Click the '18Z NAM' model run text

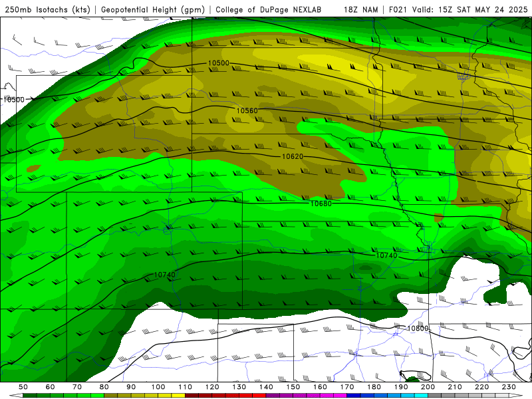[x=361, y=9]
